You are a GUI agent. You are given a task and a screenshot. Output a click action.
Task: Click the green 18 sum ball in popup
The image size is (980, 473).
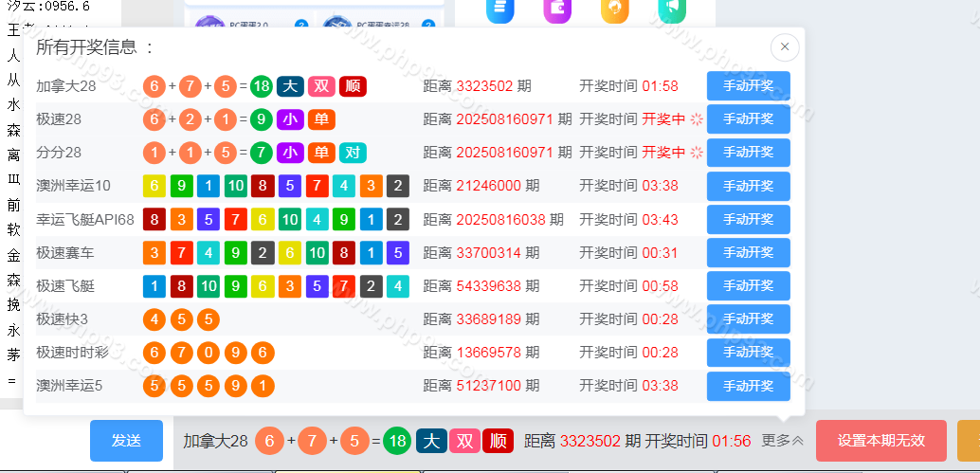click(262, 86)
